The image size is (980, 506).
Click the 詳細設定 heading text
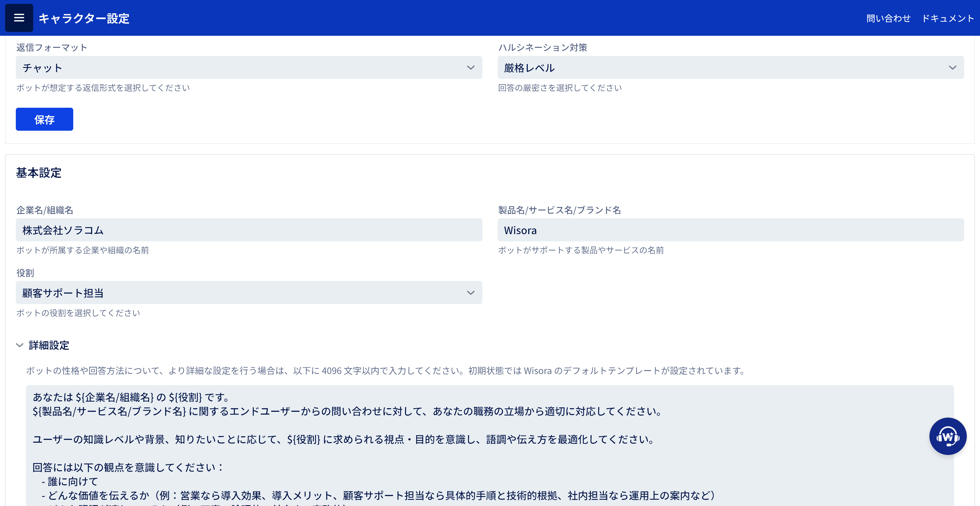point(49,345)
